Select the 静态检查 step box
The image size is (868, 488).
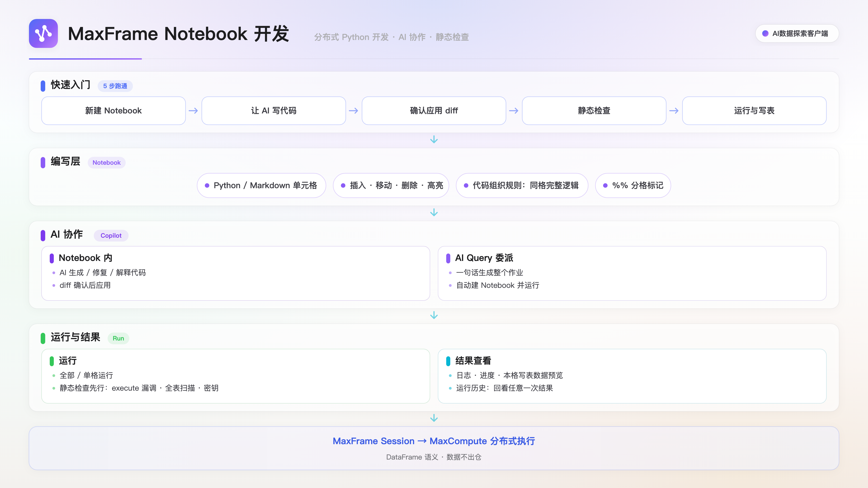[x=594, y=111]
